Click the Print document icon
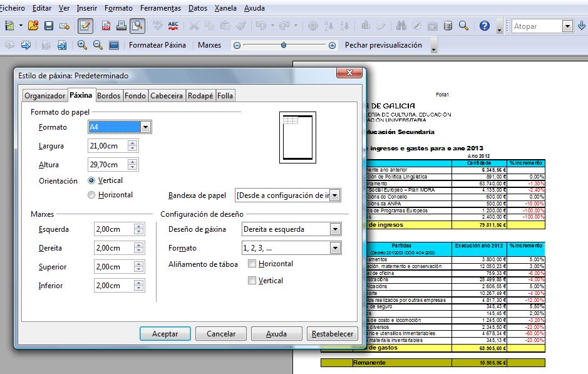The height and width of the screenshot is (374, 588). (121, 26)
